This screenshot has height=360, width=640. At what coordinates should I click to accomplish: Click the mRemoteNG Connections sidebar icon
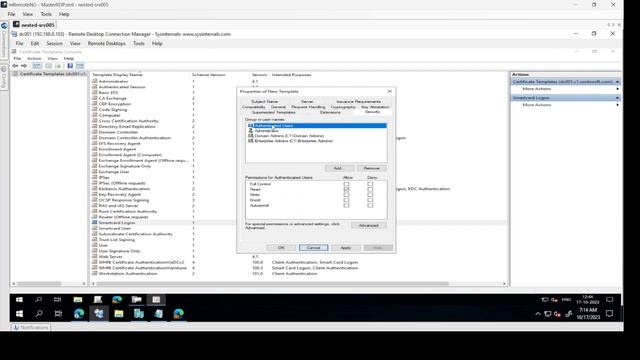4,26
